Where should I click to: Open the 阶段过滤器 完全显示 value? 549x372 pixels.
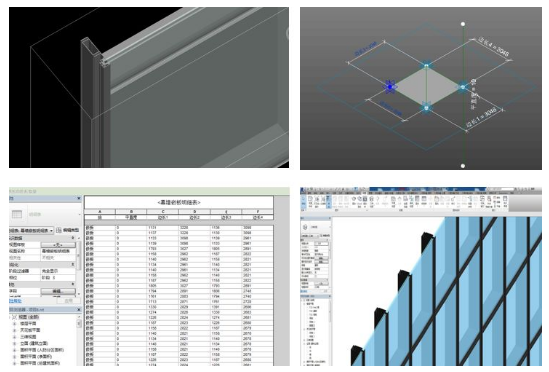(x=58, y=271)
